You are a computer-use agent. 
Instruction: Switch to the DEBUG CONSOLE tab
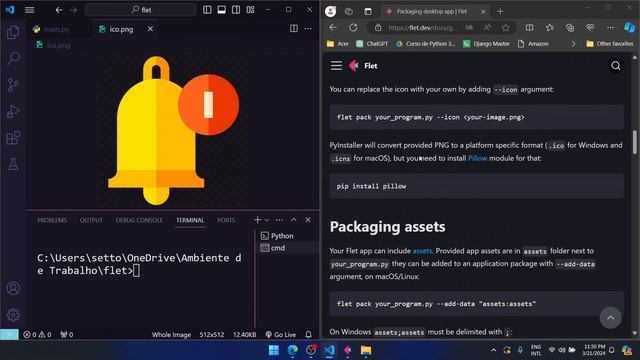139,220
